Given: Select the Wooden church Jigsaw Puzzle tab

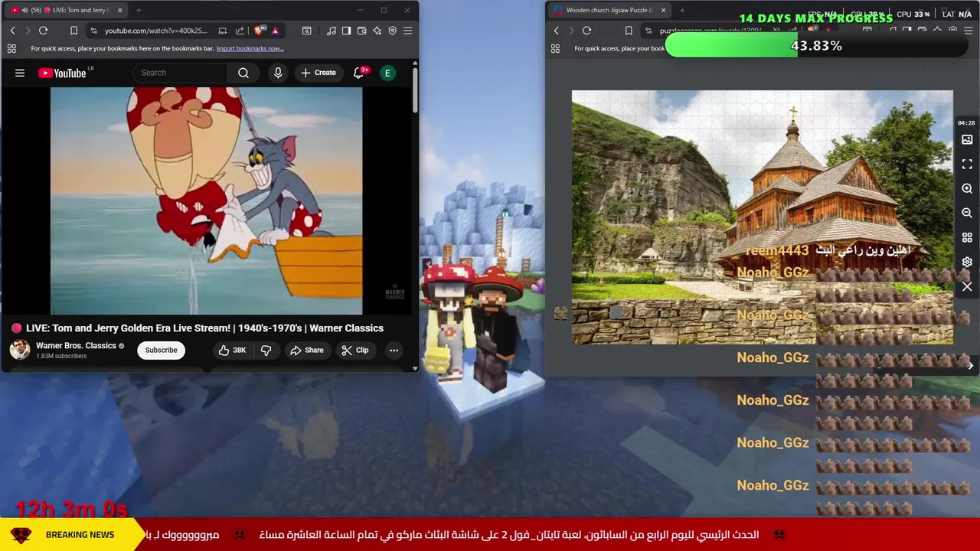Looking at the screenshot, I should (609, 10).
